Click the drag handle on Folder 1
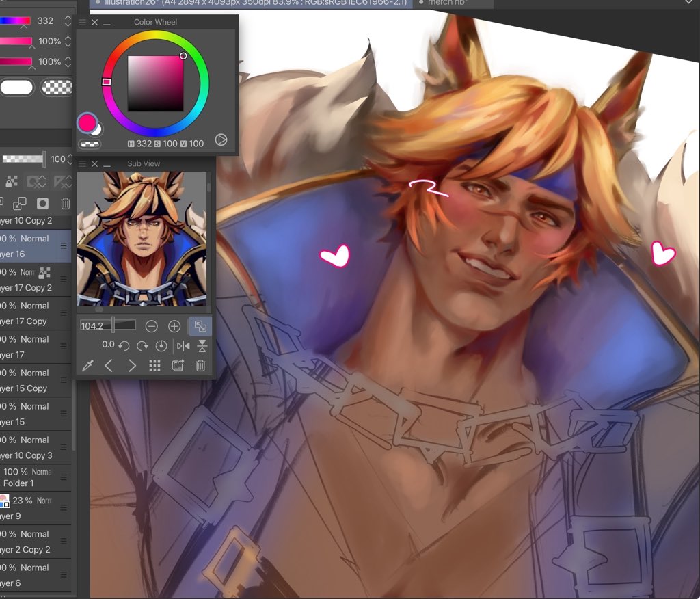Image resolution: width=700 pixels, height=599 pixels. (x=64, y=477)
